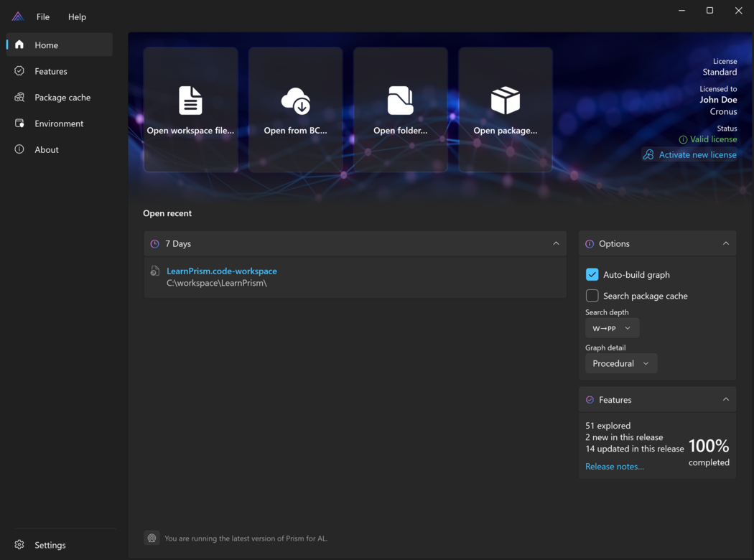Click the update status icon at bottom

152,538
